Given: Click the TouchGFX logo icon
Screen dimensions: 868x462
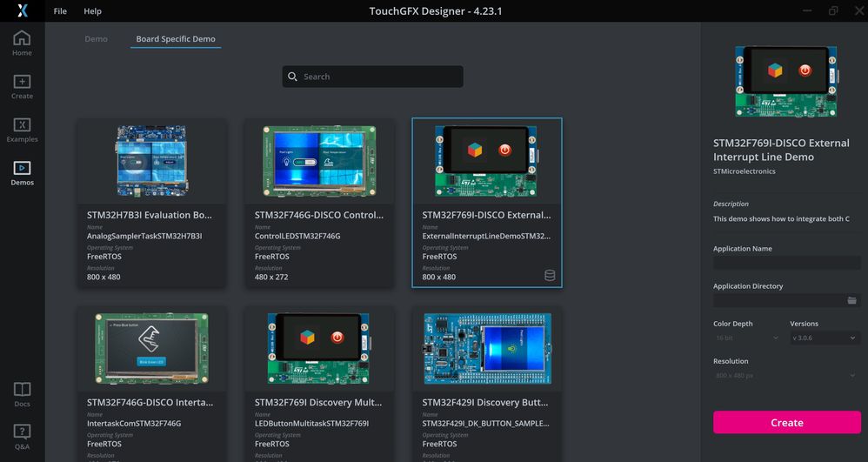Looking at the screenshot, I should point(22,10).
